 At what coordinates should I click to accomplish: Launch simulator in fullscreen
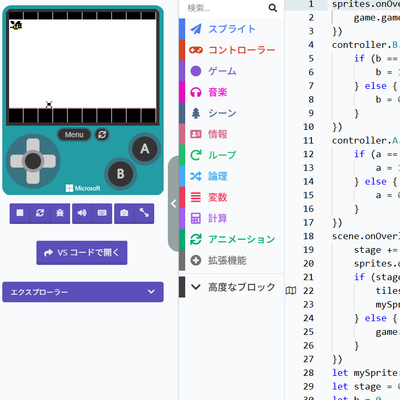pyautogui.click(x=144, y=213)
